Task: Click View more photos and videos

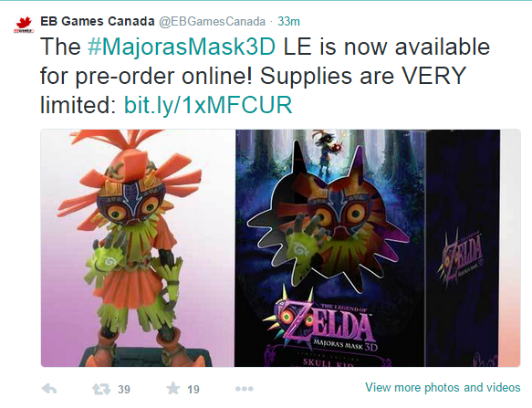Action: point(443,387)
